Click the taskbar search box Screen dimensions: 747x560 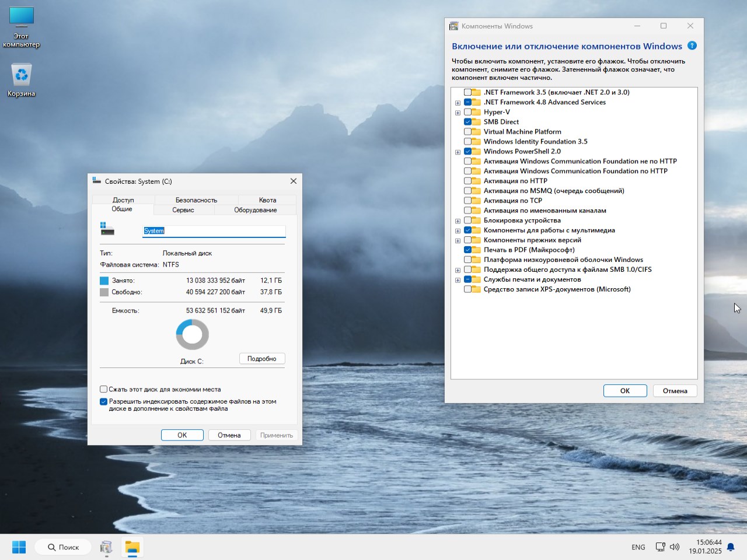point(63,547)
